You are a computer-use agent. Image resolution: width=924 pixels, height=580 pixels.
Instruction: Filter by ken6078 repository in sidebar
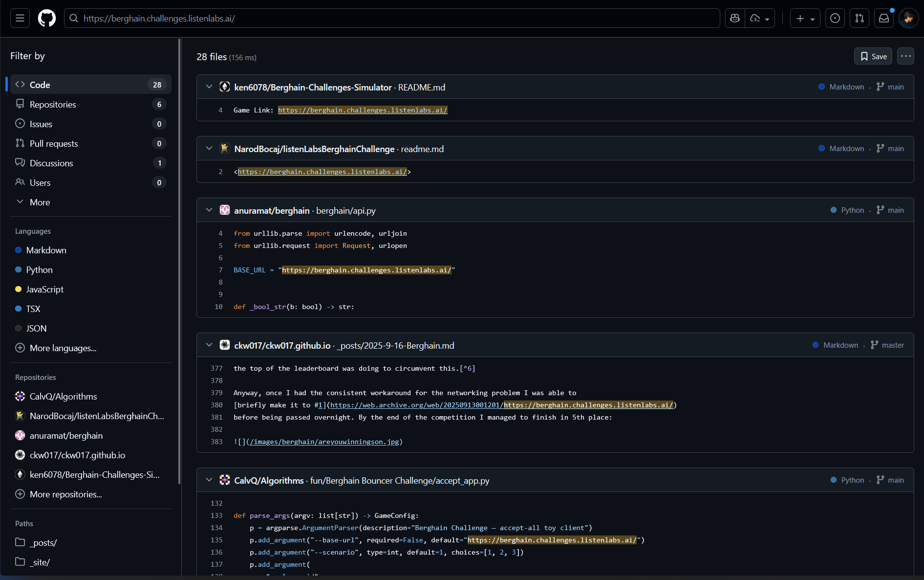91,474
